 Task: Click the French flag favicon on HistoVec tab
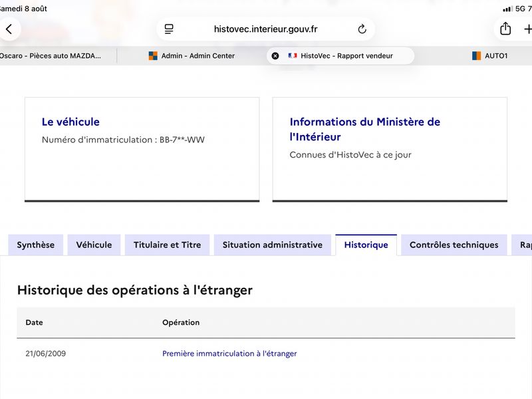pos(293,56)
